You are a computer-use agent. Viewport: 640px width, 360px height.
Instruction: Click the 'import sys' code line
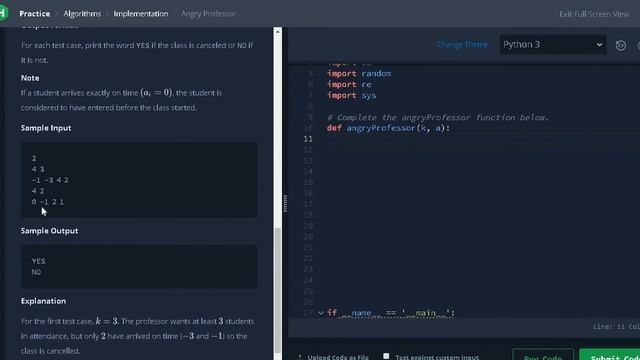click(x=351, y=96)
